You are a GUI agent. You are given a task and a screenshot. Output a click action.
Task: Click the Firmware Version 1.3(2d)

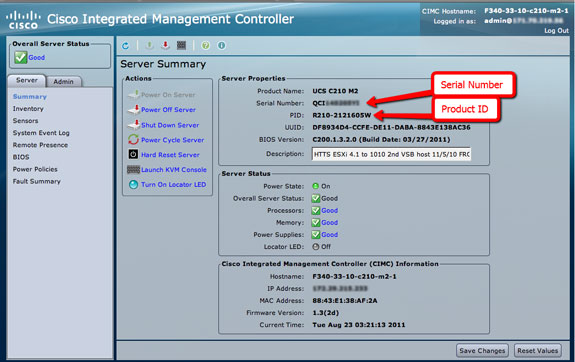[326, 313]
